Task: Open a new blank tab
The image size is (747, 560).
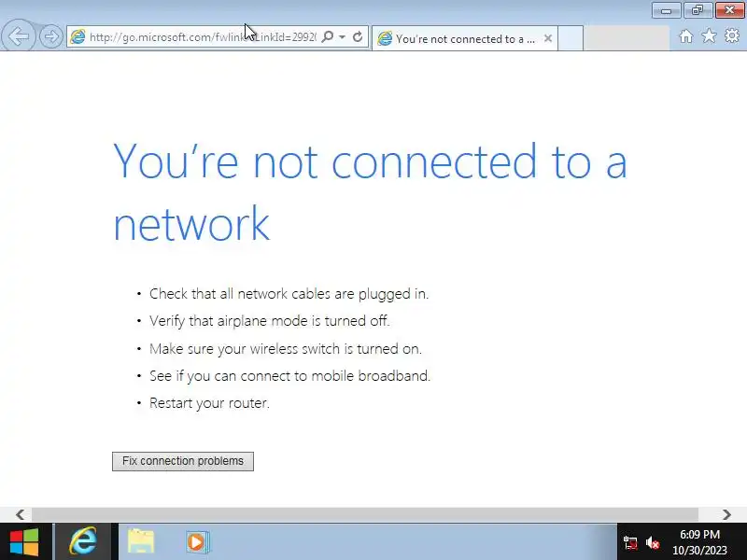Action: click(x=571, y=38)
